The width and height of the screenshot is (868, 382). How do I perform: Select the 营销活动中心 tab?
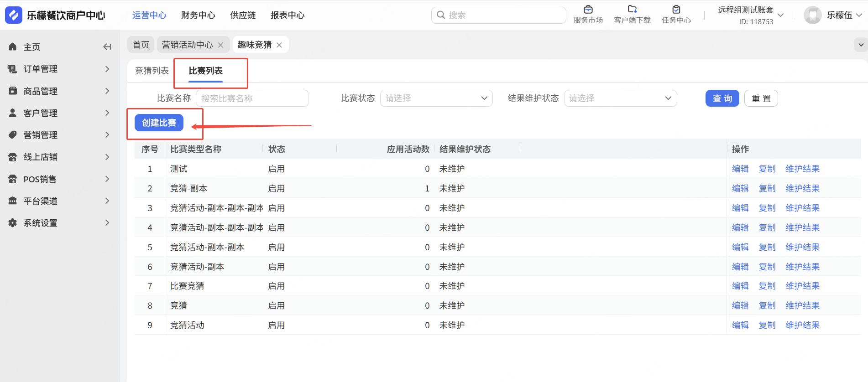[187, 45]
